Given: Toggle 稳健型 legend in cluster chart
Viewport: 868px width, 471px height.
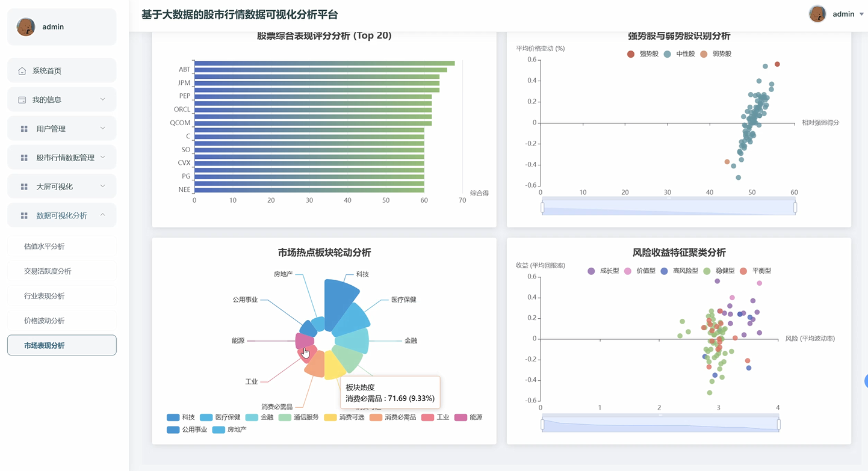Looking at the screenshot, I should [x=719, y=271].
